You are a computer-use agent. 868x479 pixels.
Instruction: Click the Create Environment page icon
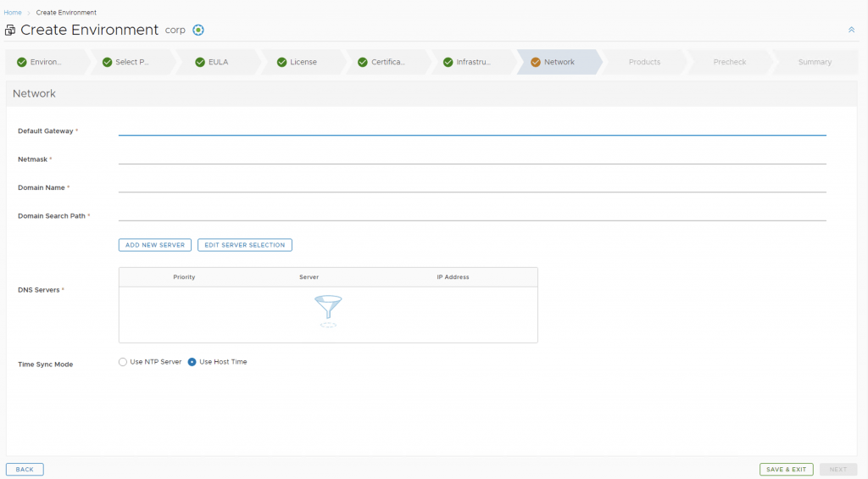click(10, 31)
